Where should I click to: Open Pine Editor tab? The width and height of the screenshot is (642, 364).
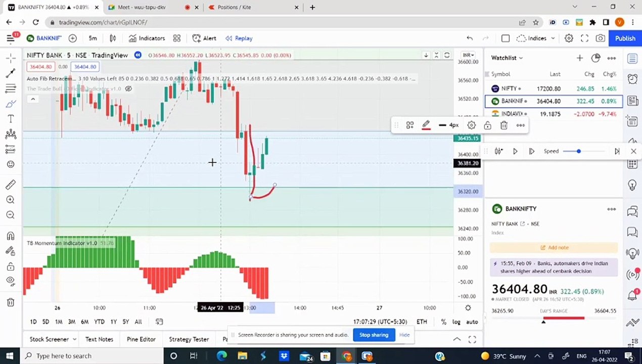pyautogui.click(x=141, y=339)
